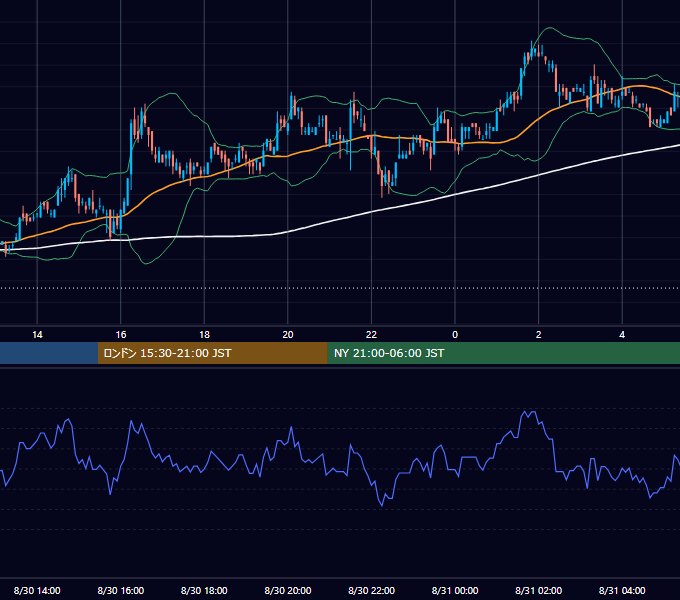Click the 8/31 00:00 date label
The width and height of the screenshot is (680, 600).
click(455, 590)
